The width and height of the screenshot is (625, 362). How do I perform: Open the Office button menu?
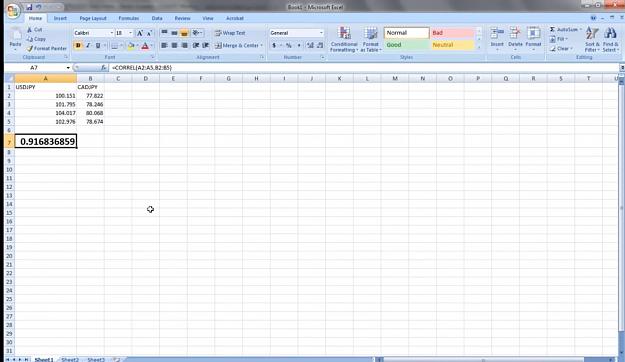point(13,11)
